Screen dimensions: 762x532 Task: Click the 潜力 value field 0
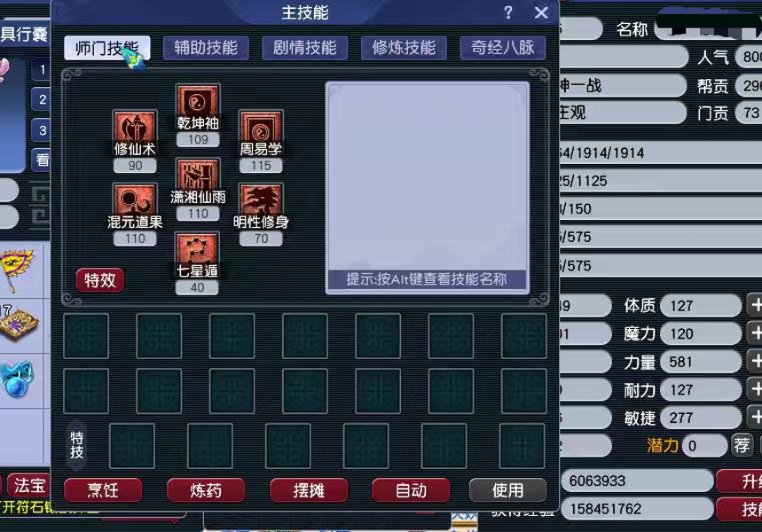[704, 445]
